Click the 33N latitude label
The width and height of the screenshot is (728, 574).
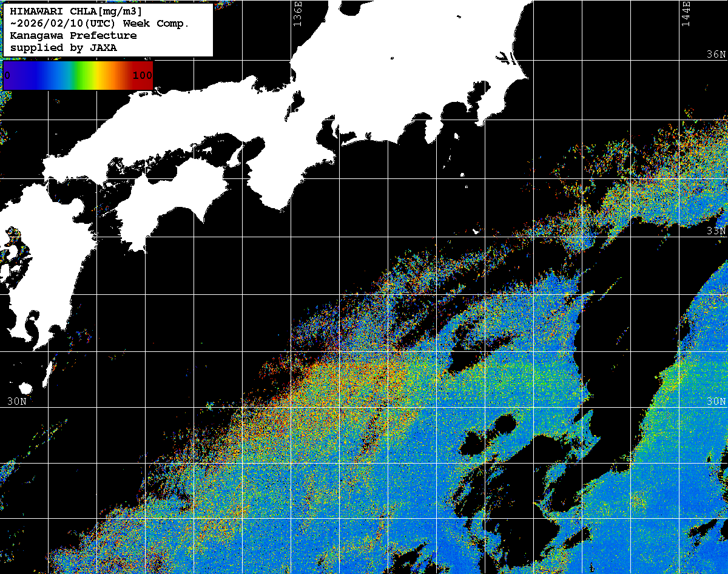click(x=716, y=231)
